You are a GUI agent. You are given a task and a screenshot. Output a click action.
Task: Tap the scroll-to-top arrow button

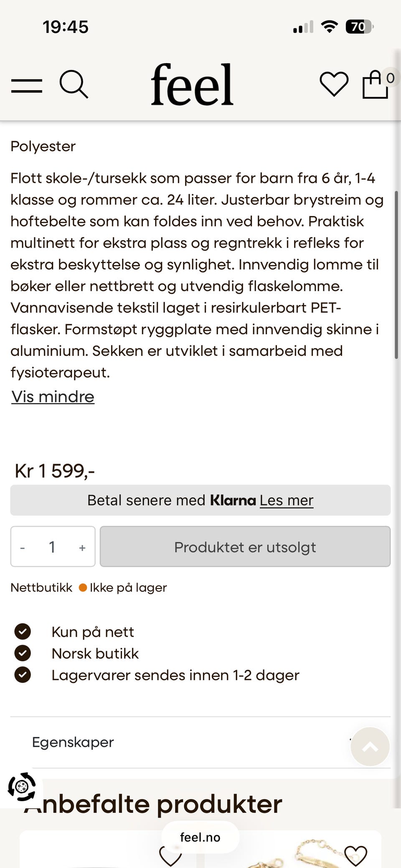(370, 746)
